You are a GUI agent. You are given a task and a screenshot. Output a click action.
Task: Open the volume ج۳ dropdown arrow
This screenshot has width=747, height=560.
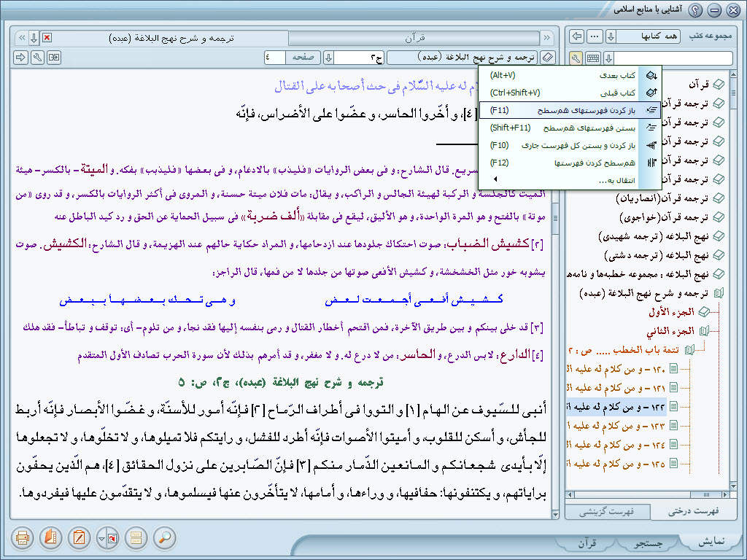(328, 58)
